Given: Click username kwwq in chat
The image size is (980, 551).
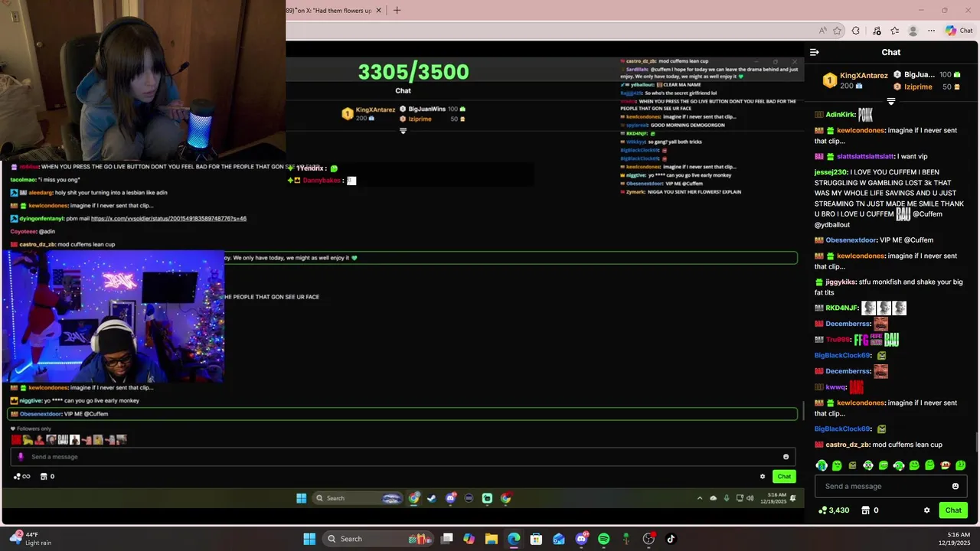Looking at the screenshot, I should tap(836, 387).
